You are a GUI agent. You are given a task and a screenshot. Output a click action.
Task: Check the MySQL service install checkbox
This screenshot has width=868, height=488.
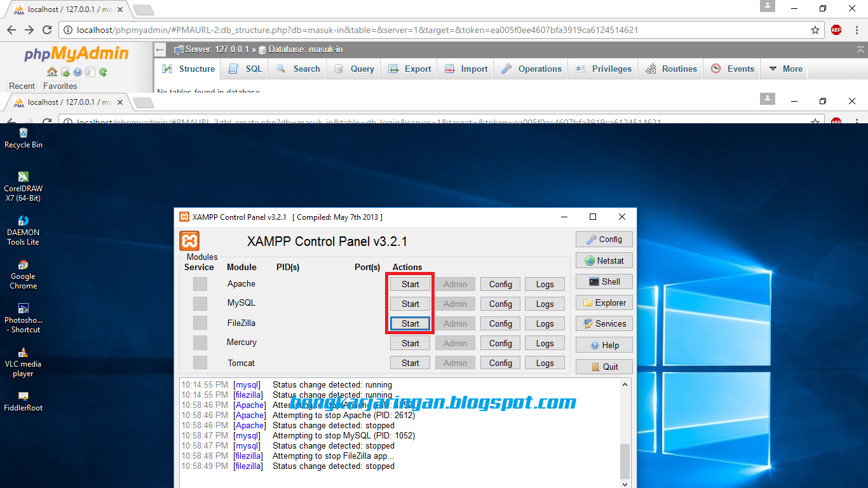(x=200, y=303)
